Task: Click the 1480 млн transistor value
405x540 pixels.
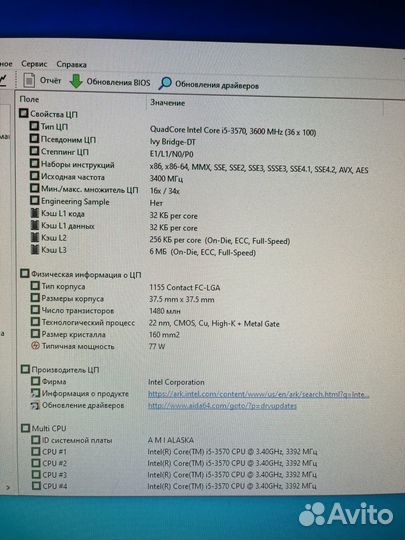Action: [165, 311]
